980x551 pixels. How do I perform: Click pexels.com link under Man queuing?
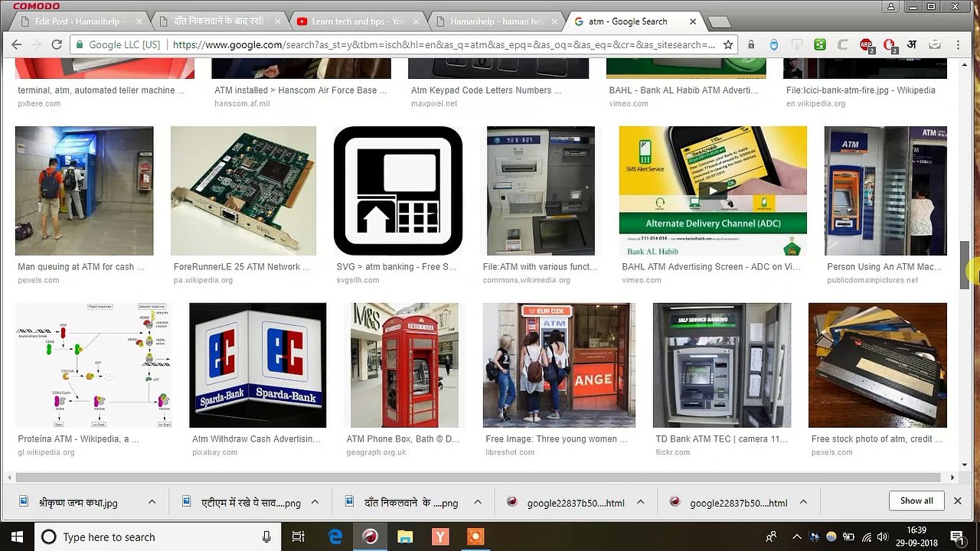38,280
